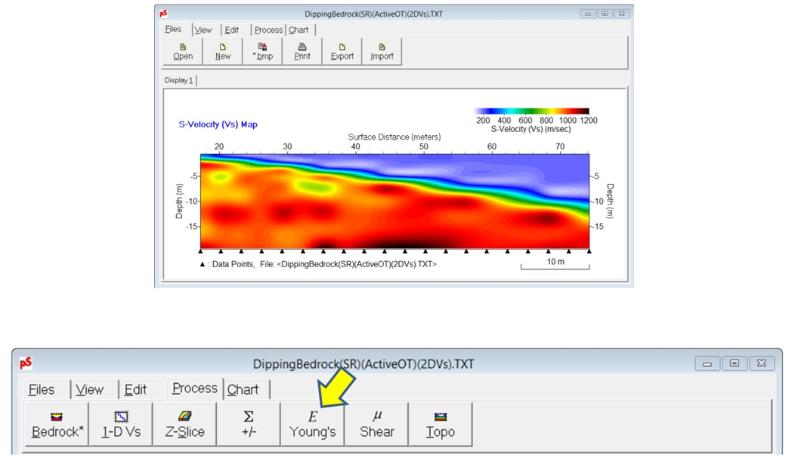Switch to Process tab in the upper window

[x=267, y=29]
